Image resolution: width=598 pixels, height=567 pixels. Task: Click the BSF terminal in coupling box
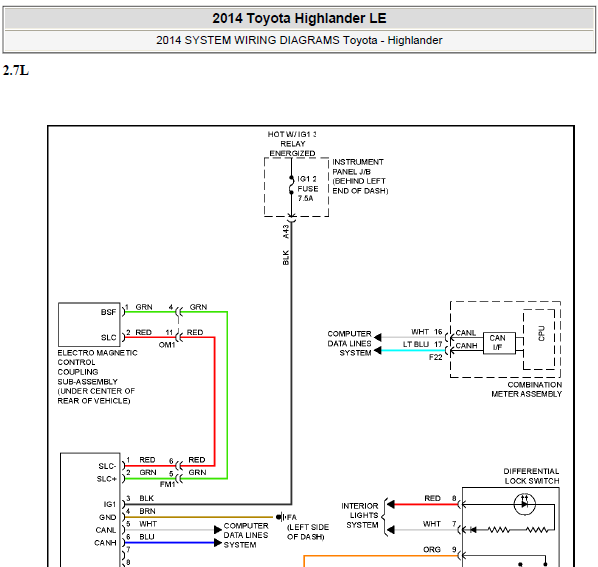tap(108, 312)
